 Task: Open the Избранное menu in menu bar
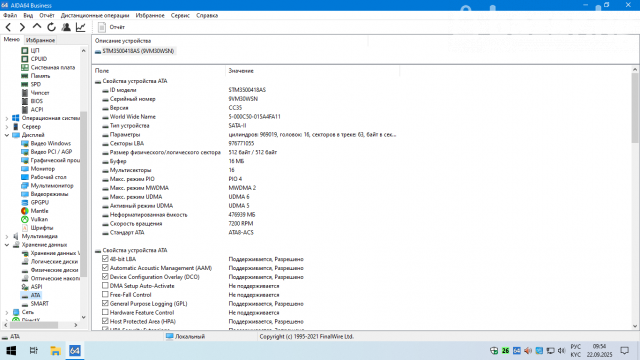tap(150, 16)
